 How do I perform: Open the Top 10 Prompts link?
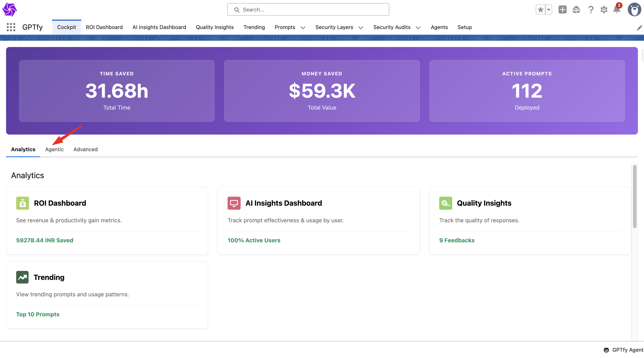pyautogui.click(x=38, y=314)
